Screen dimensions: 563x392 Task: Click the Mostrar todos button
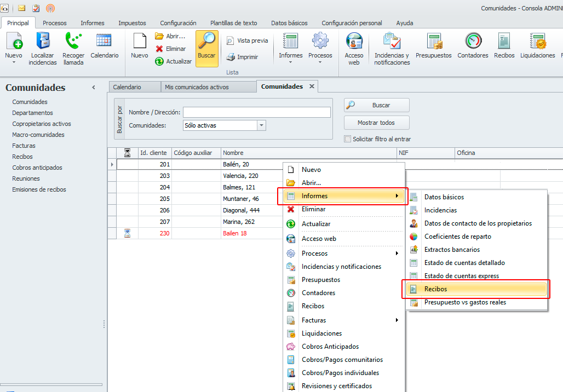point(376,123)
